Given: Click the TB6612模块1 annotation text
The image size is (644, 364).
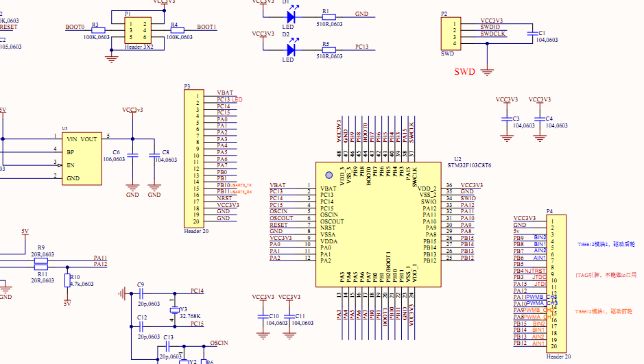Looking at the screenshot, I should pos(604,311).
